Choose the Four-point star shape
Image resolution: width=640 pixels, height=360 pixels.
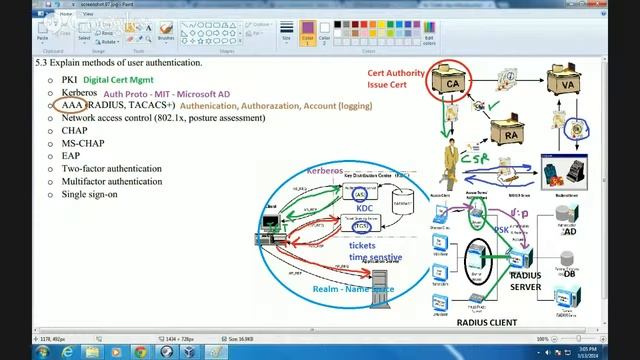pos(192,41)
